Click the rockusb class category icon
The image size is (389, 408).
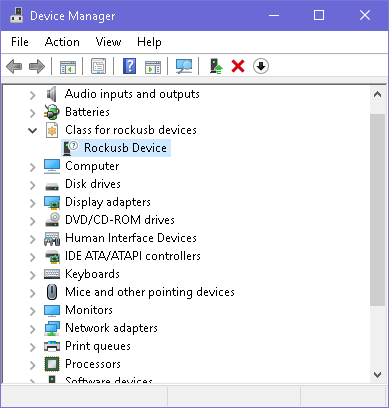tap(52, 130)
